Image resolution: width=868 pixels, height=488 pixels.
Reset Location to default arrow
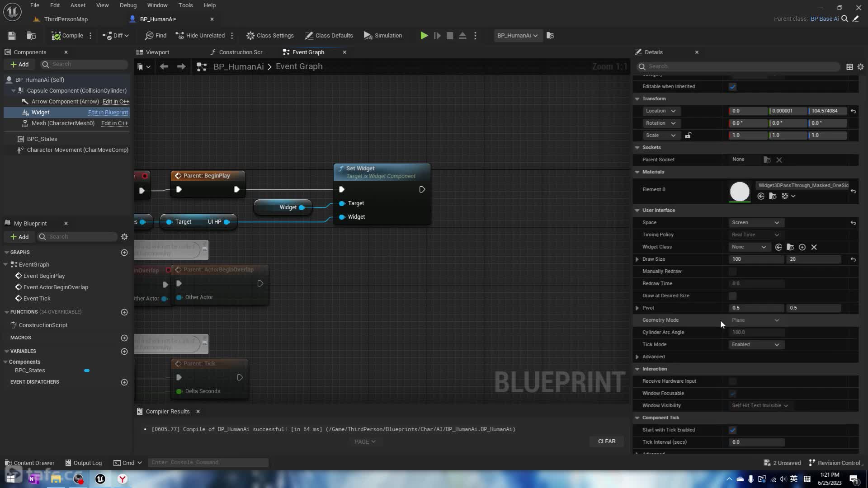[853, 111]
